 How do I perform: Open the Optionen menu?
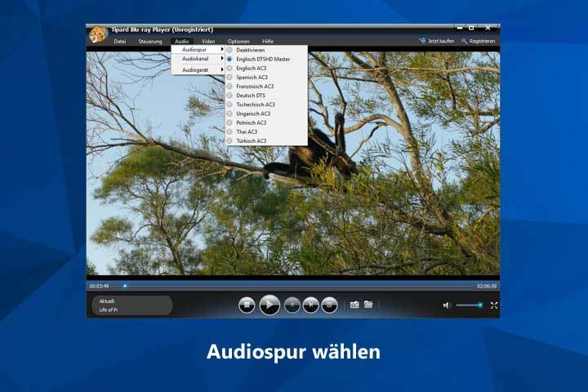click(x=238, y=42)
